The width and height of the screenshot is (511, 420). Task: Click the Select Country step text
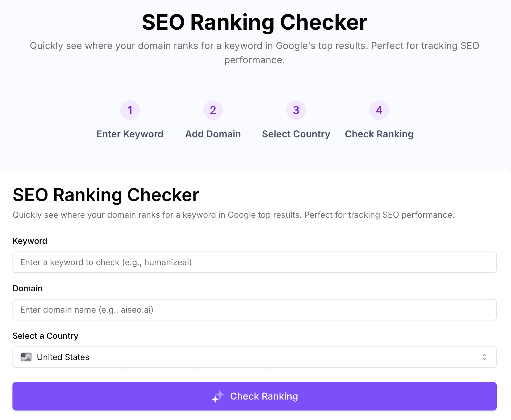click(296, 134)
